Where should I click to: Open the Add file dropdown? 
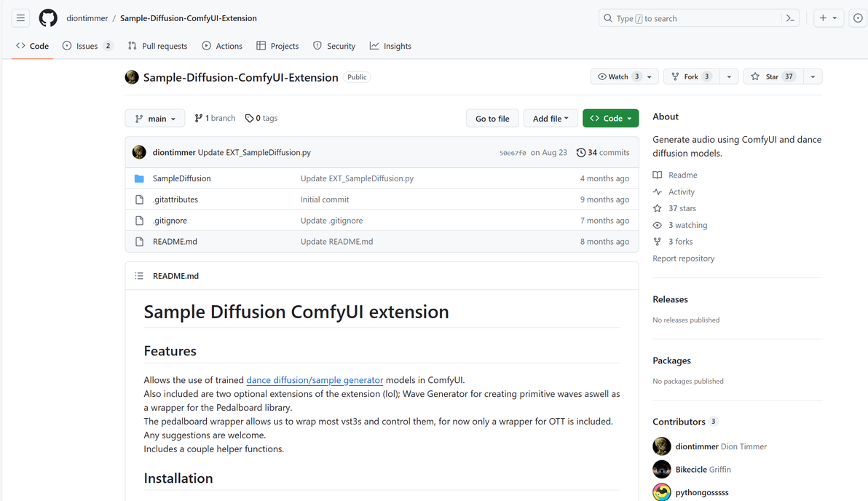[x=551, y=119]
